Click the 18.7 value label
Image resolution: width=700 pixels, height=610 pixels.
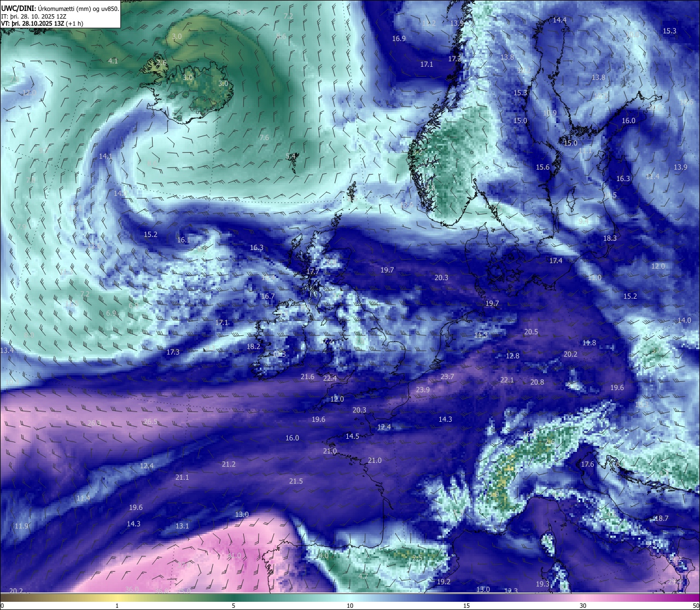click(662, 519)
